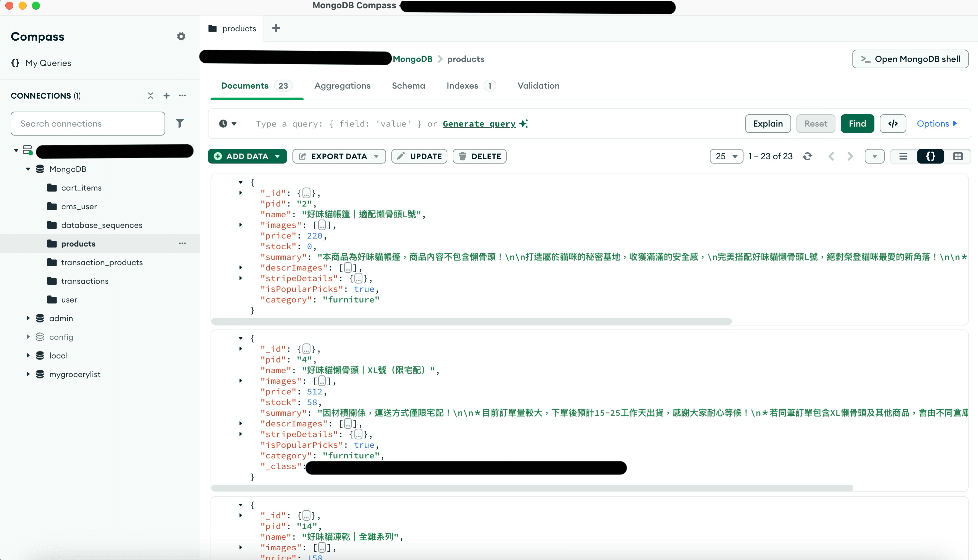Switch to Aggregations tab

[x=342, y=86]
